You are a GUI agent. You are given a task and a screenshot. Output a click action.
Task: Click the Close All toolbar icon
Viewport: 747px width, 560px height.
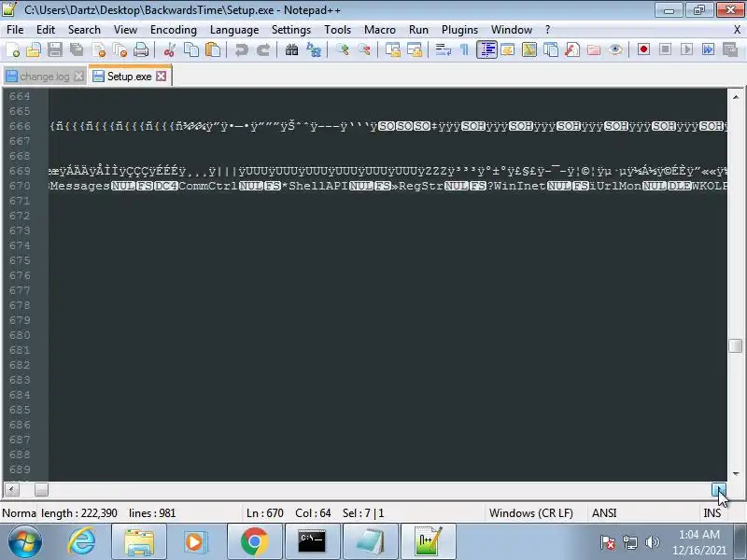[120, 49]
